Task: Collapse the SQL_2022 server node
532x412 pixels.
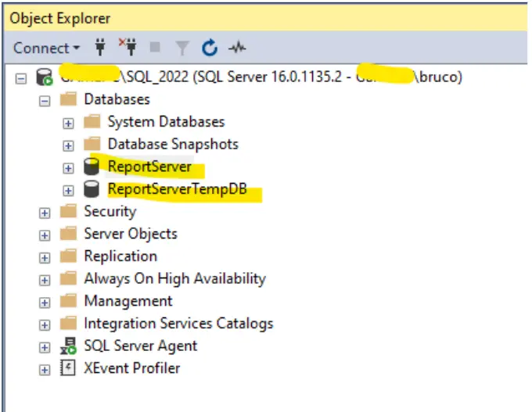Action: (20, 79)
